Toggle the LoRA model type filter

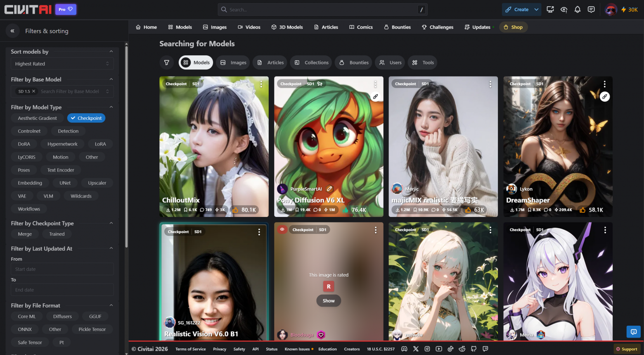(x=100, y=144)
